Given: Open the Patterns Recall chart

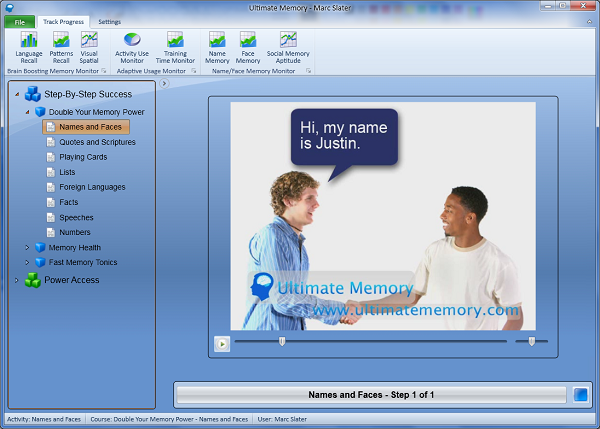Looking at the screenshot, I should [x=61, y=47].
